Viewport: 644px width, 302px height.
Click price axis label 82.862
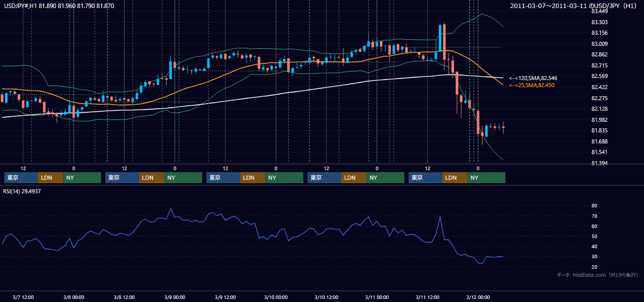[599, 54]
